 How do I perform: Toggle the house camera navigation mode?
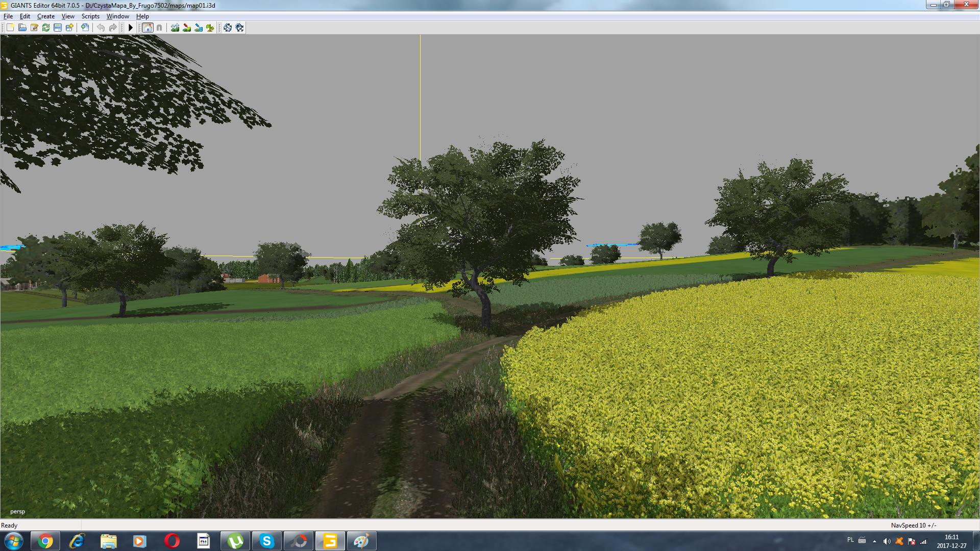point(148,28)
